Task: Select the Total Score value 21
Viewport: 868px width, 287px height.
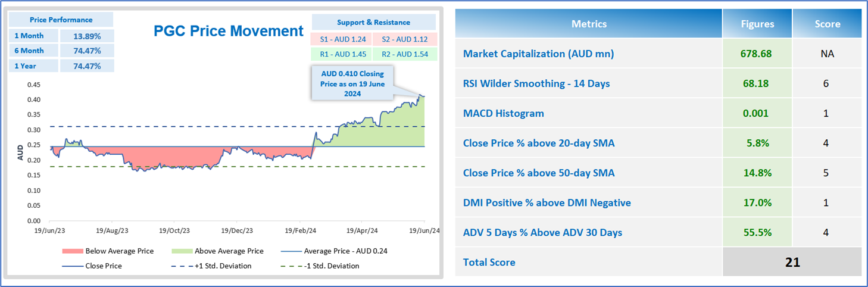Action: click(x=792, y=262)
